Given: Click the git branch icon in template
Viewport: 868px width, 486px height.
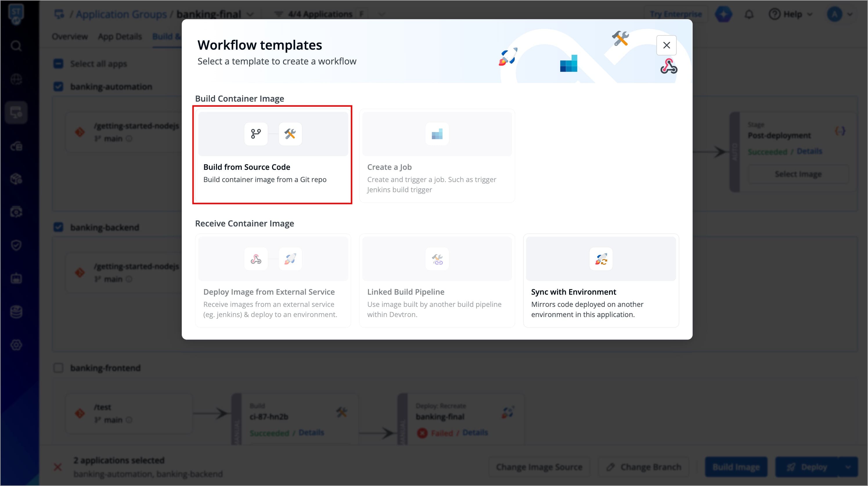Looking at the screenshot, I should coord(256,134).
